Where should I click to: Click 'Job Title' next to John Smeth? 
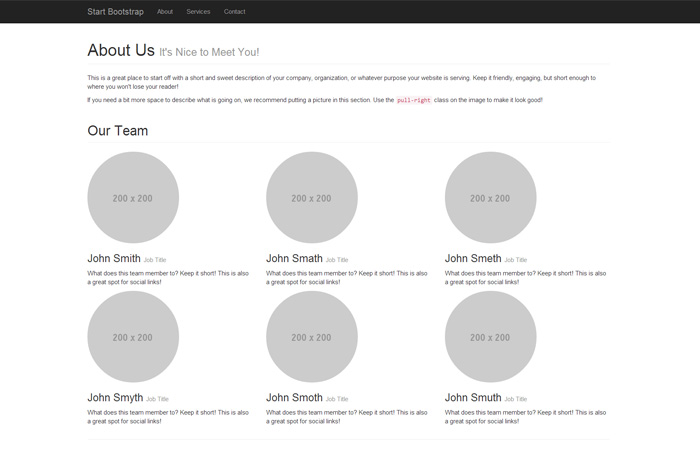tap(516, 260)
